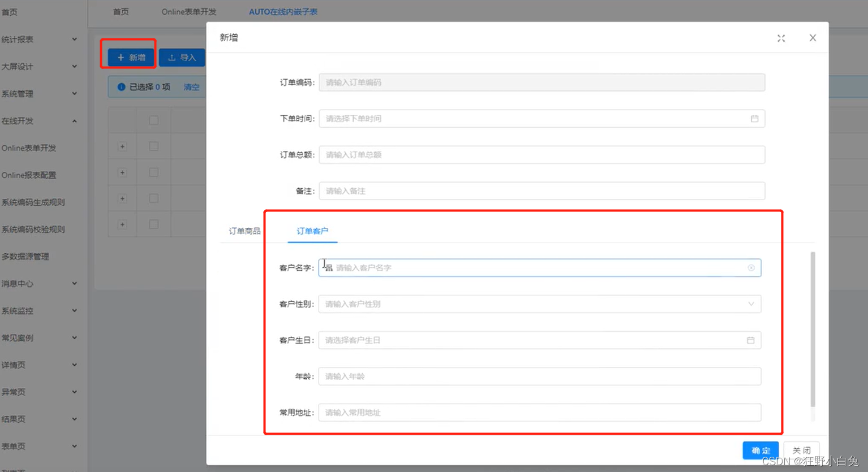Expand the fourth table row with plus icon

point(122,224)
